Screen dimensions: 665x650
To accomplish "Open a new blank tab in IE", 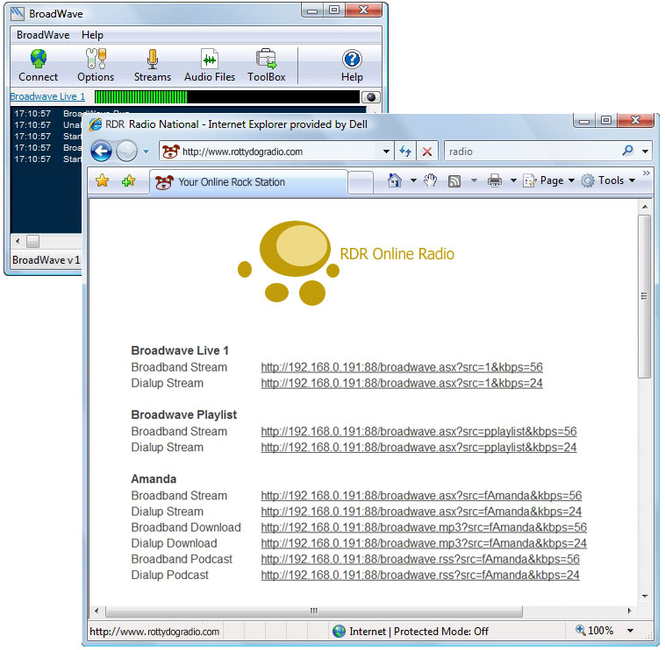I will click(x=360, y=183).
